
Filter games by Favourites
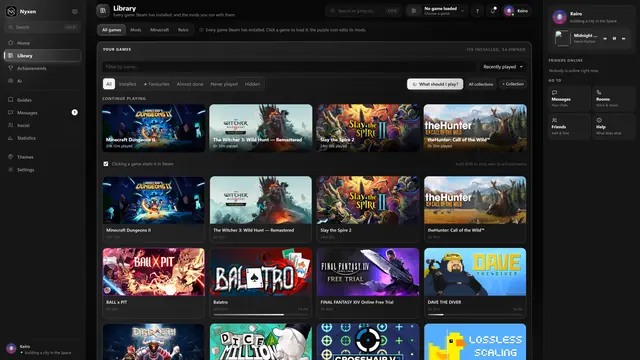tap(157, 84)
